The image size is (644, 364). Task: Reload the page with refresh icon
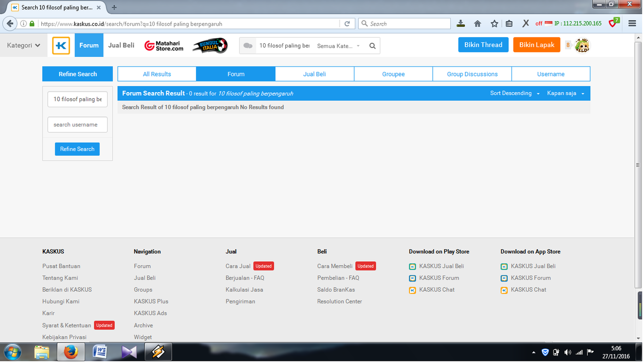[347, 24]
